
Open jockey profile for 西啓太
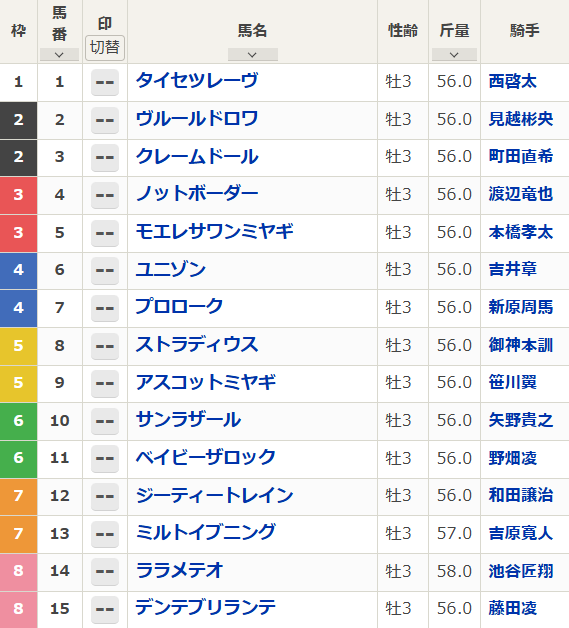[513, 82]
